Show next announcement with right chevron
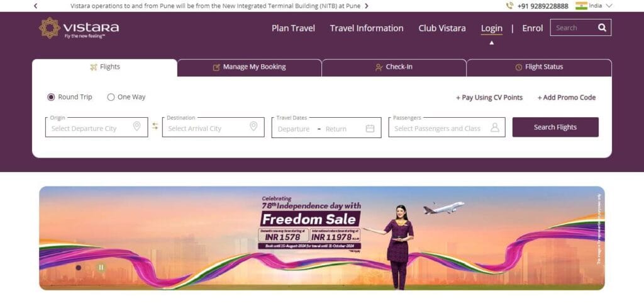The image size is (644, 303). 367,6
